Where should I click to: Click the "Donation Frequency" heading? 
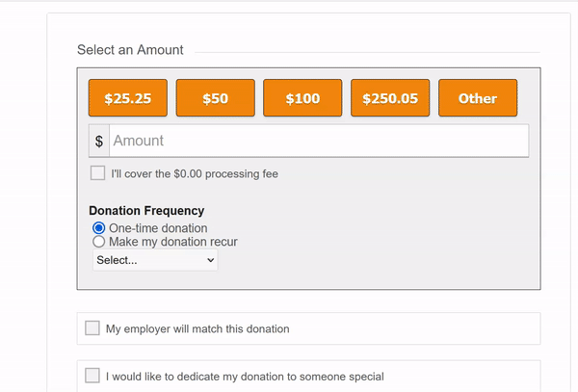pyautogui.click(x=146, y=211)
